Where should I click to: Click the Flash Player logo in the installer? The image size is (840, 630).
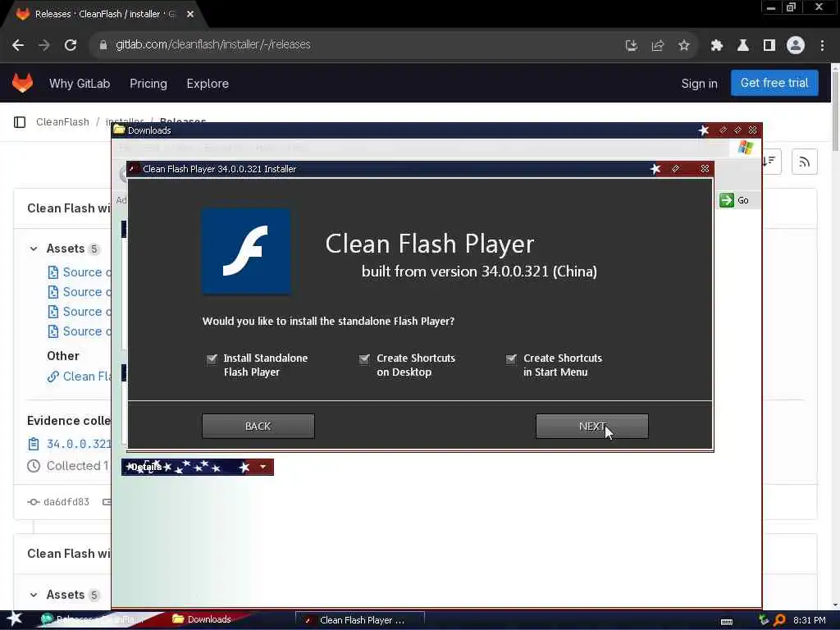tap(246, 251)
